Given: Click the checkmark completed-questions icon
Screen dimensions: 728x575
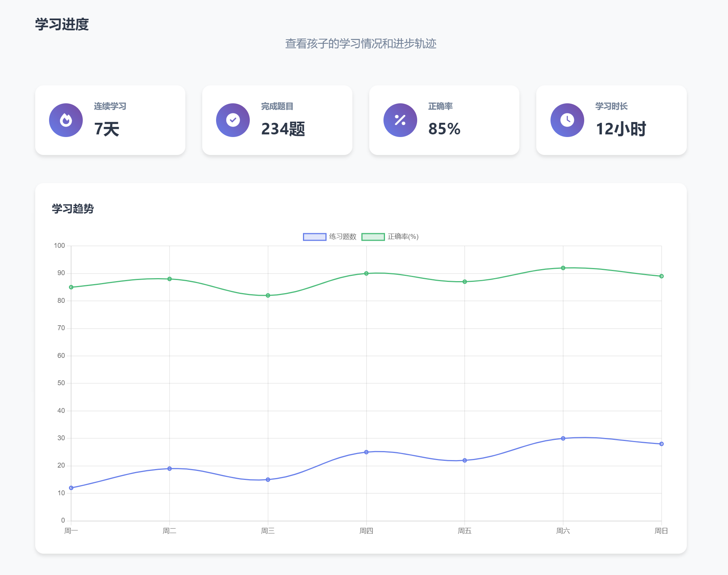Looking at the screenshot, I should 233,120.
